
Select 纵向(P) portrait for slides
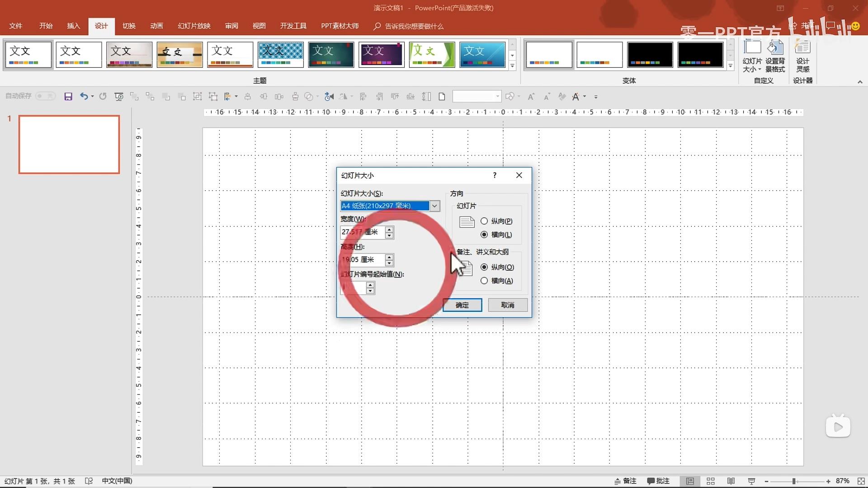[496, 221]
